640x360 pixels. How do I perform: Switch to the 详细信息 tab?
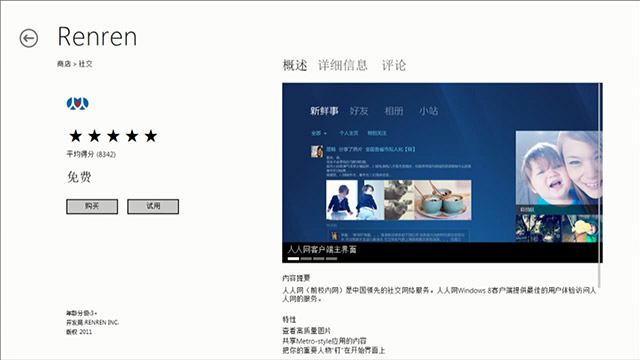(343, 65)
